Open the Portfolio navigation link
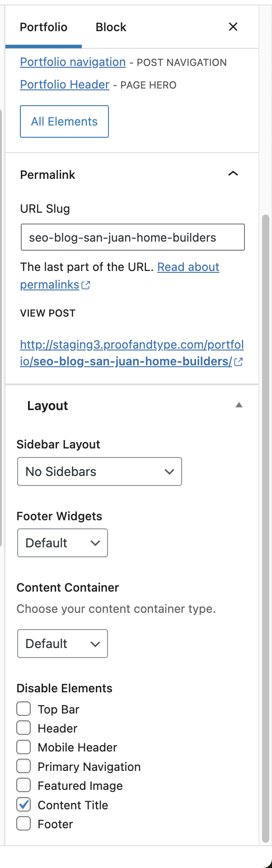Screen dimensions: 272x868 [x=73, y=62]
